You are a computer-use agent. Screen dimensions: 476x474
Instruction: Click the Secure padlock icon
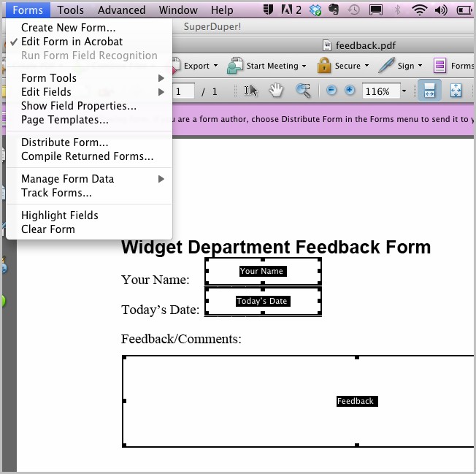click(324, 65)
